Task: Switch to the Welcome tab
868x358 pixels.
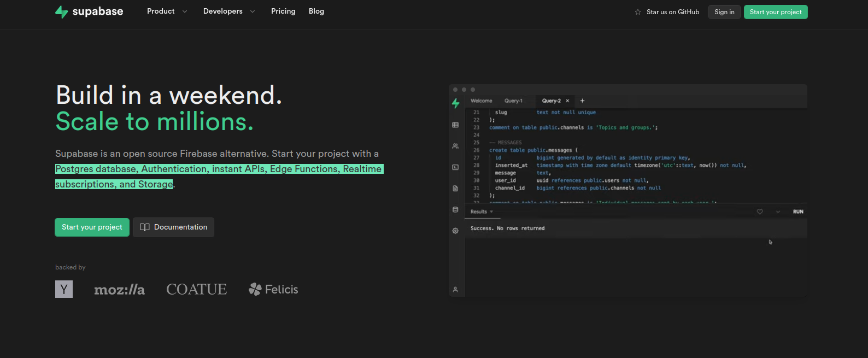Action: tap(482, 101)
